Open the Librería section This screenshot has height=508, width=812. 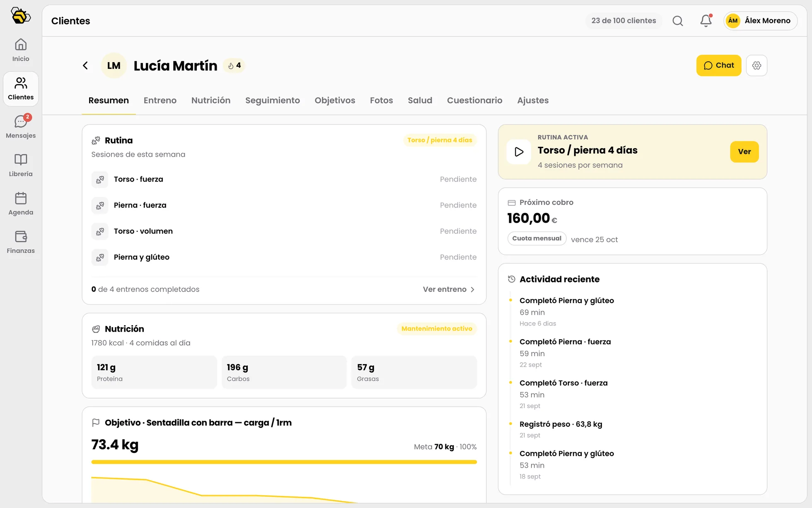coord(21,165)
